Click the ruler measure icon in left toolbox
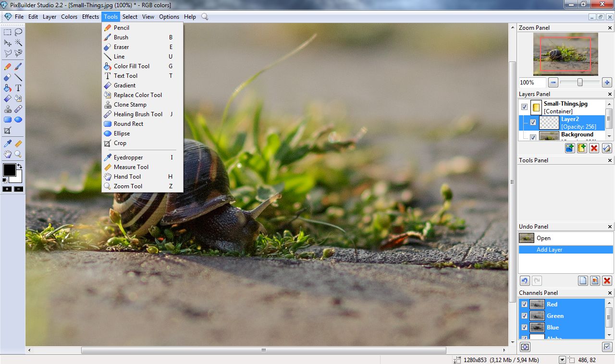615x364 pixels. pyautogui.click(x=18, y=144)
